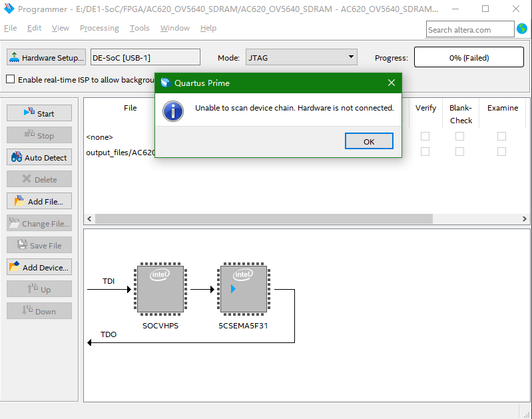The image size is (532, 419).
Task: Click the Examine column header
Action: (x=503, y=108)
